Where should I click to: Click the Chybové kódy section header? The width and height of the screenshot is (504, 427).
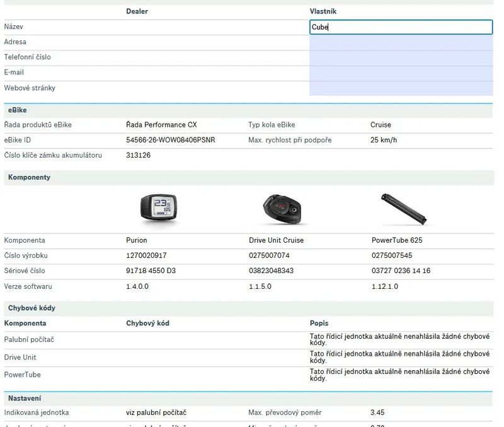click(x=31, y=308)
